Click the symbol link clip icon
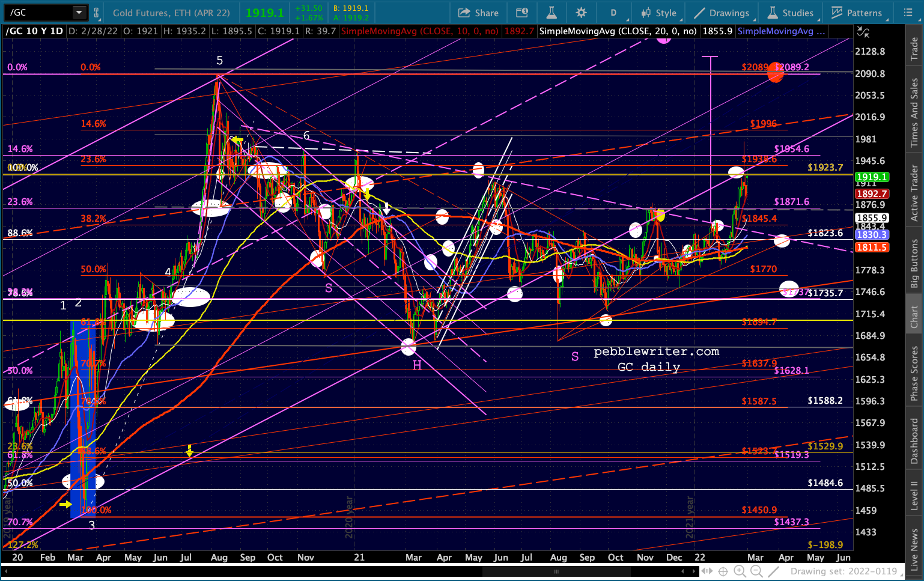The image size is (924, 581). (96, 13)
